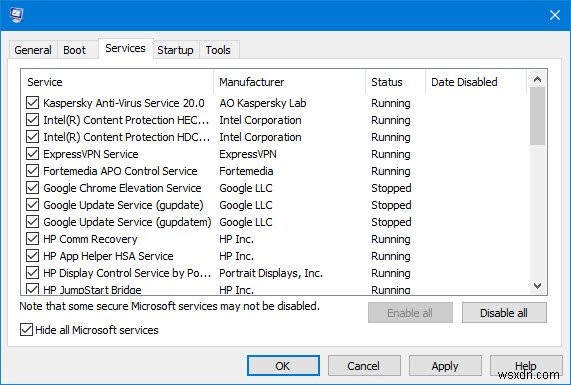
Task: Toggle Hide all Microsoft services checkbox
Action: pyautogui.click(x=26, y=330)
